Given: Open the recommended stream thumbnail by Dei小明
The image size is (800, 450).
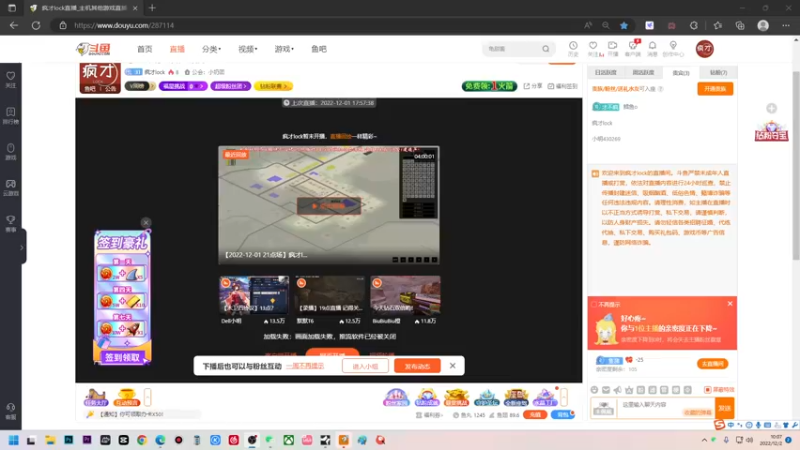Looking at the screenshot, I should [x=254, y=295].
